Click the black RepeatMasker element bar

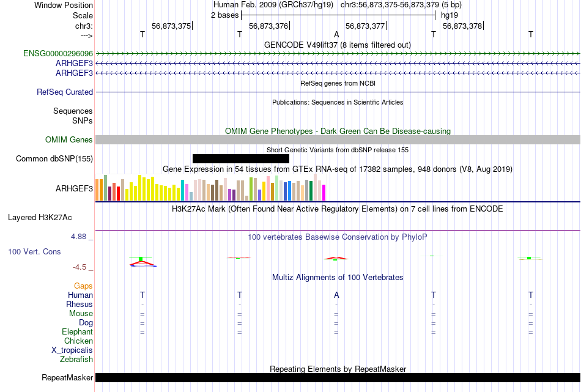(338, 377)
